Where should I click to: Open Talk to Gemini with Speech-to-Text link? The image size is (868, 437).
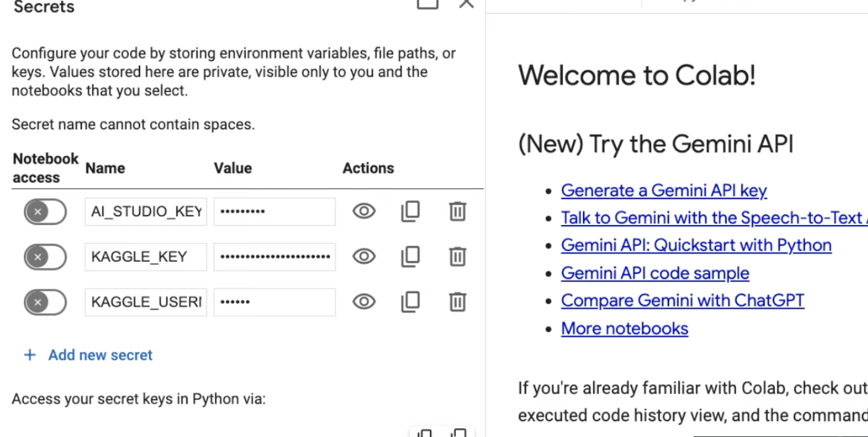click(x=714, y=218)
